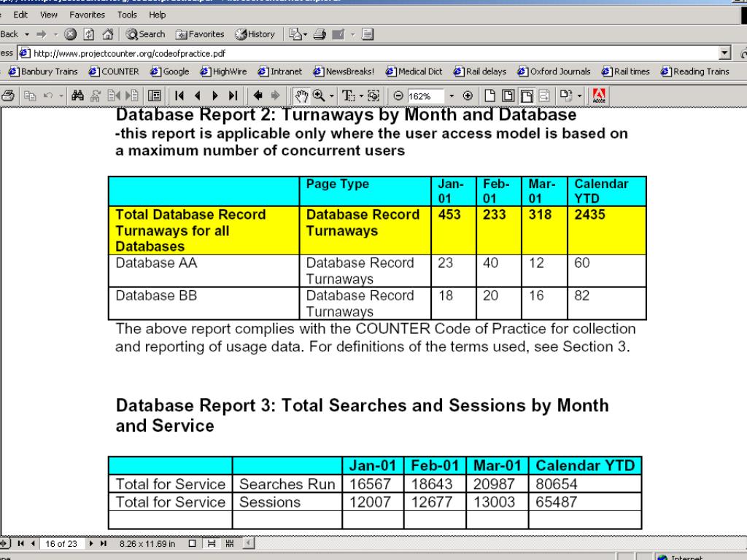Click the Adobe logo icon

599,96
